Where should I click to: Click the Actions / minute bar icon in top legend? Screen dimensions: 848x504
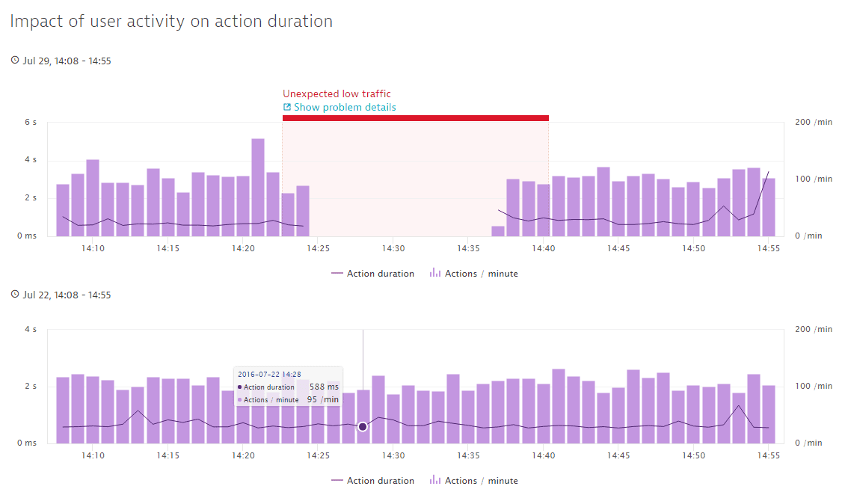tap(434, 274)
